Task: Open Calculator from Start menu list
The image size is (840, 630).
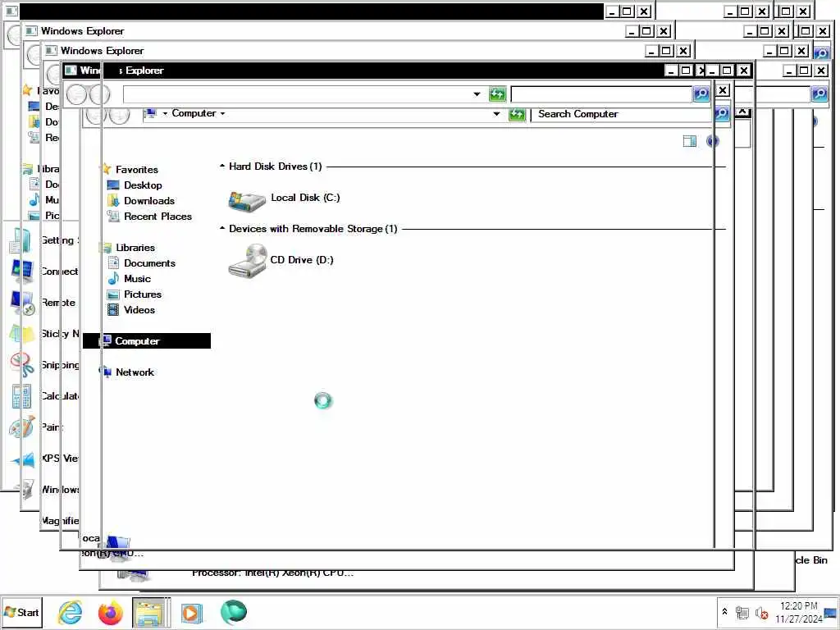Action: (44, 396)
